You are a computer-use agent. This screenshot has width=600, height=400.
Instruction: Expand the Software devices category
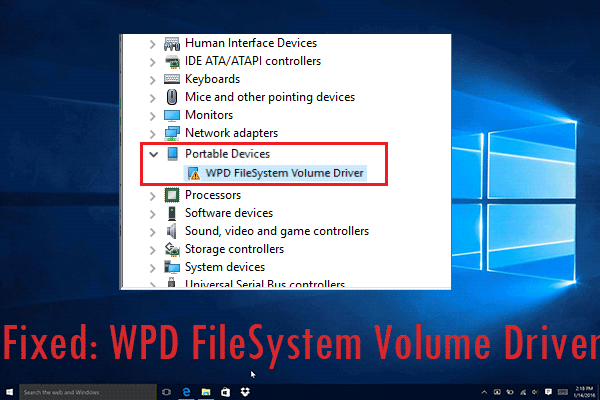click(152, 213)
